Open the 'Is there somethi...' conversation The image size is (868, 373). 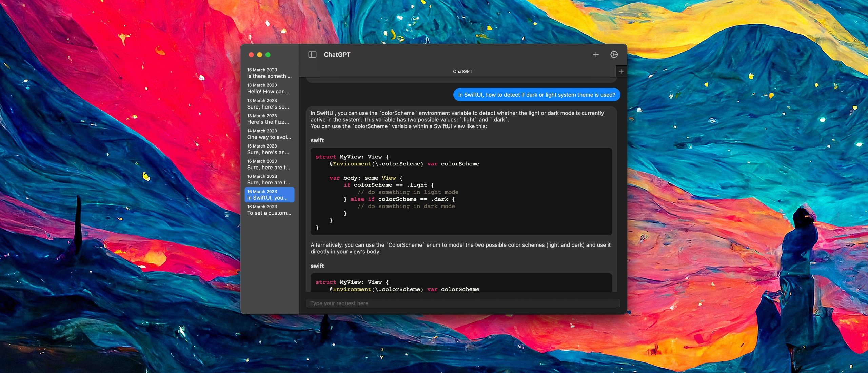pos(270,73)
